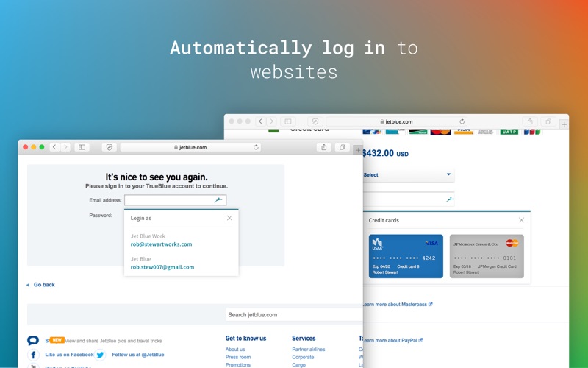Choose JPMorgan Mastercard ending 0101
This screenshot has height=368, width=588.
[487, 256]
